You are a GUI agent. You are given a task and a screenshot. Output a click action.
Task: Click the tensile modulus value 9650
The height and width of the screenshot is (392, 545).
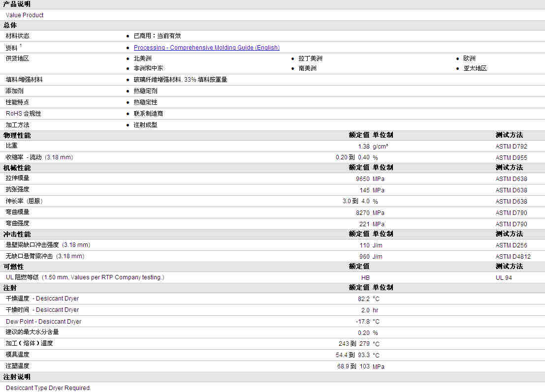click(362, 179)
